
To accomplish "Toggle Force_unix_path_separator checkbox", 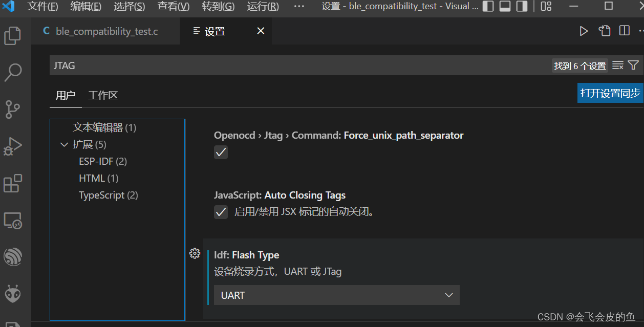I will tap(221, 152).
